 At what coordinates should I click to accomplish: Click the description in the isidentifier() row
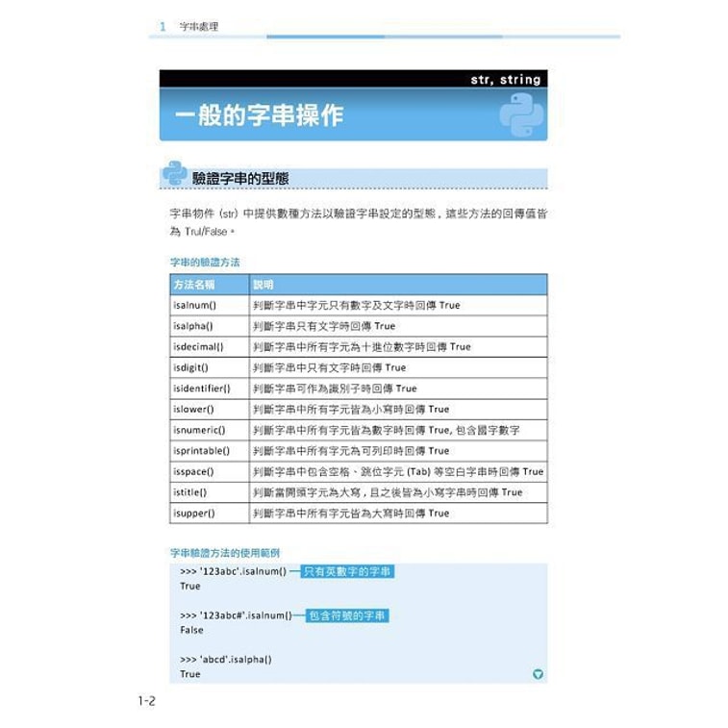335,389
